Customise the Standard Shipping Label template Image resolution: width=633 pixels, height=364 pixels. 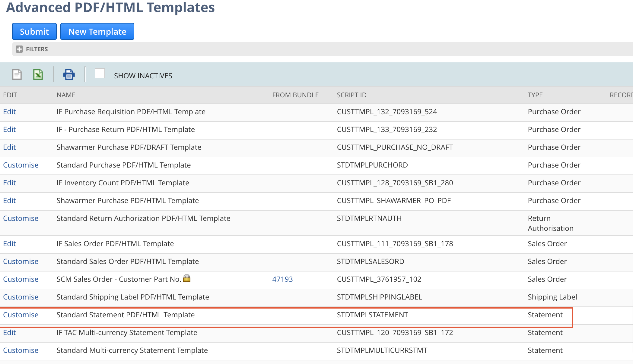coord(21,297)
